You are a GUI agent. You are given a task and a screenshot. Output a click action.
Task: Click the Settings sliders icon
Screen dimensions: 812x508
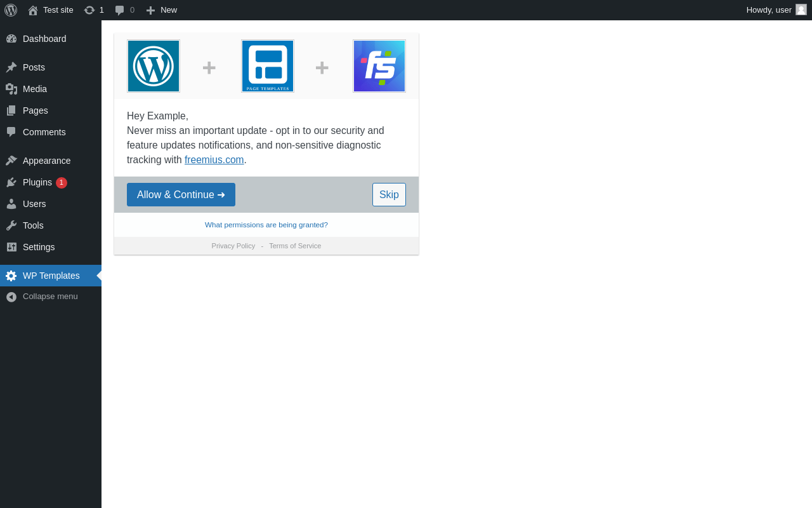pos(11,247)
